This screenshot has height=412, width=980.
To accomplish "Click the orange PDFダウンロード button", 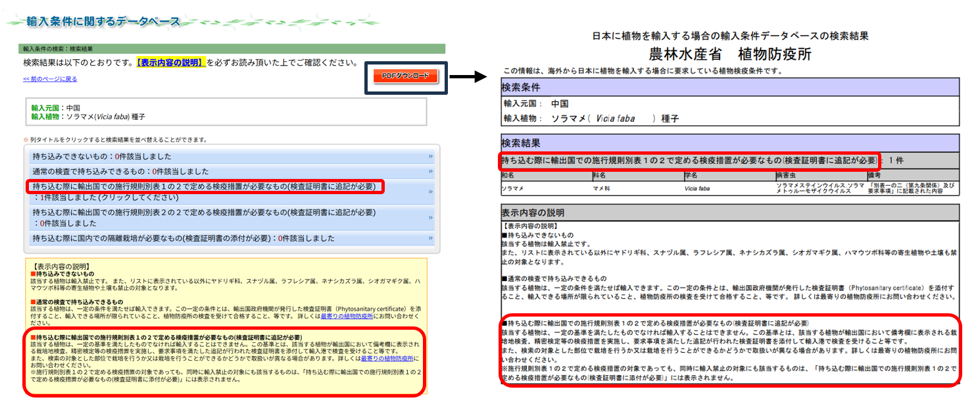I will click(405, 76).
